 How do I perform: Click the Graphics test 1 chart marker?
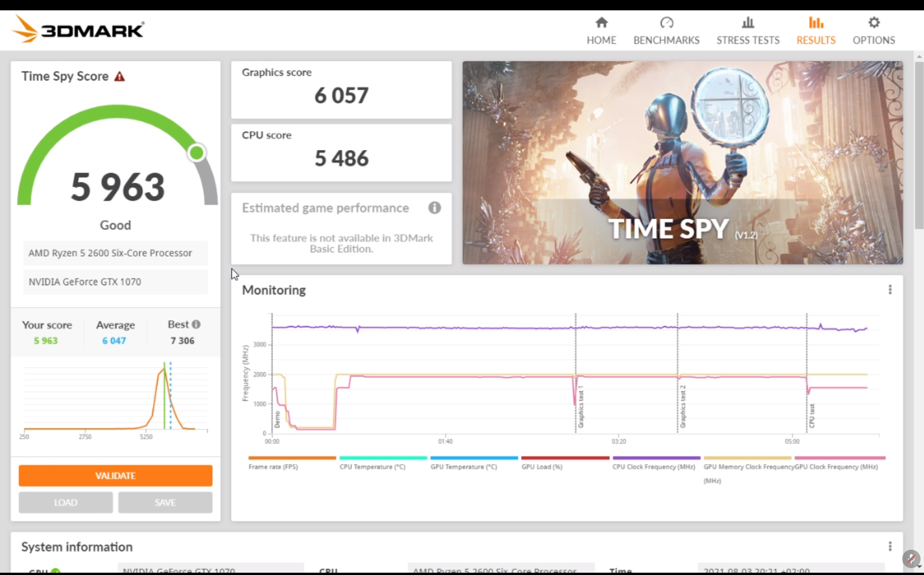[x=581, y=407]
